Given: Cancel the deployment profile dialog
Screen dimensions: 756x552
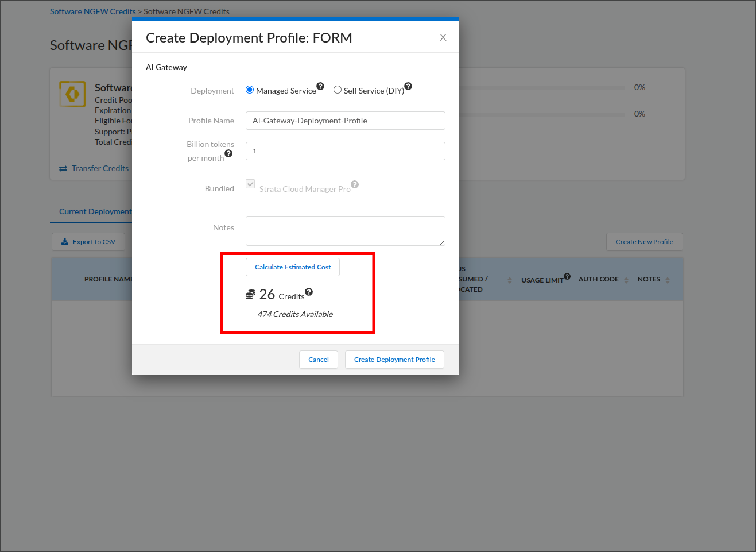Looking at the screenshot, I should [319, 360].
